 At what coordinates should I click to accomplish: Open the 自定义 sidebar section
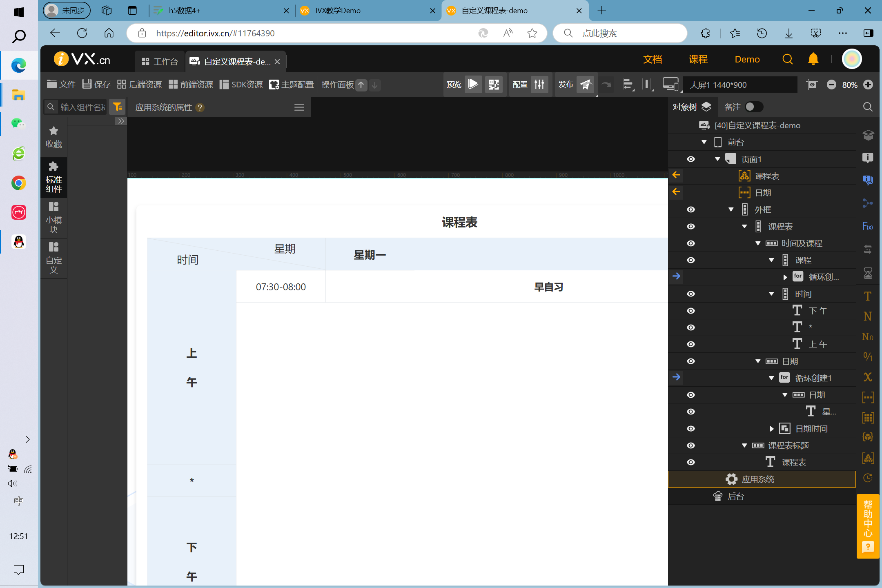pos(53,258)
